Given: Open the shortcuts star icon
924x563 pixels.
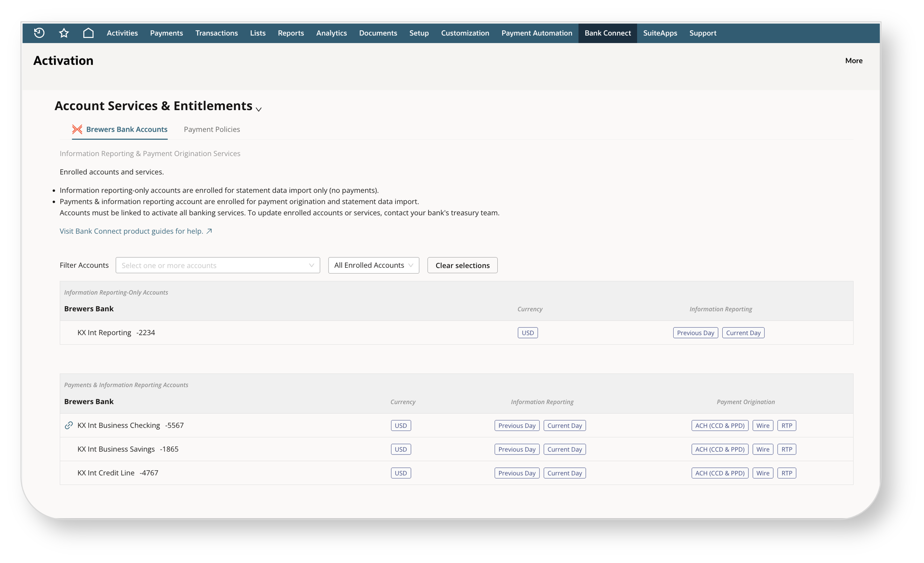Looking at the screenshot, I should click(64, 33).
